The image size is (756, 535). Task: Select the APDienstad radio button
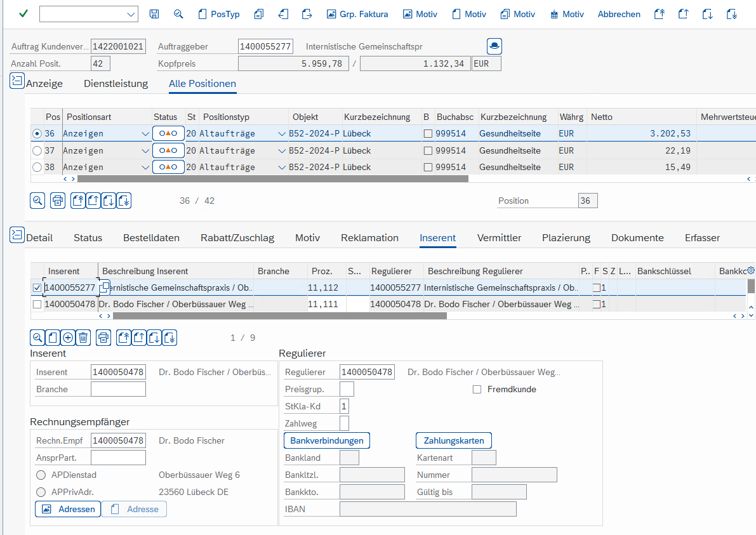(41, 475)
